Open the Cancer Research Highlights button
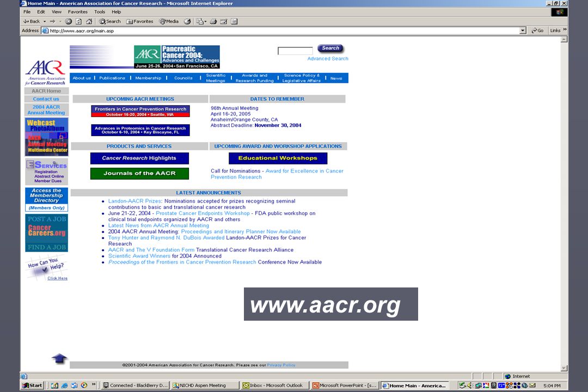The image size is (588, 392). click(139, 158)
